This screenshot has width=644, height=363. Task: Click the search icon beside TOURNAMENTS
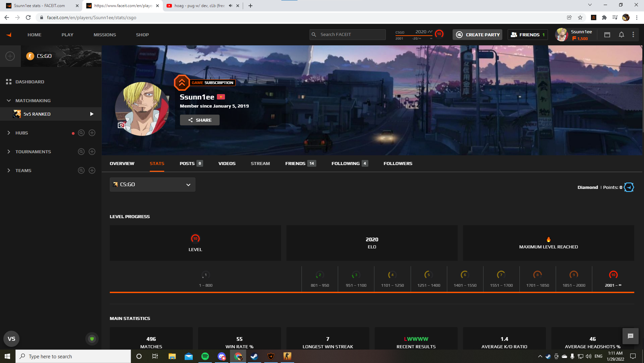coord(81,152)
